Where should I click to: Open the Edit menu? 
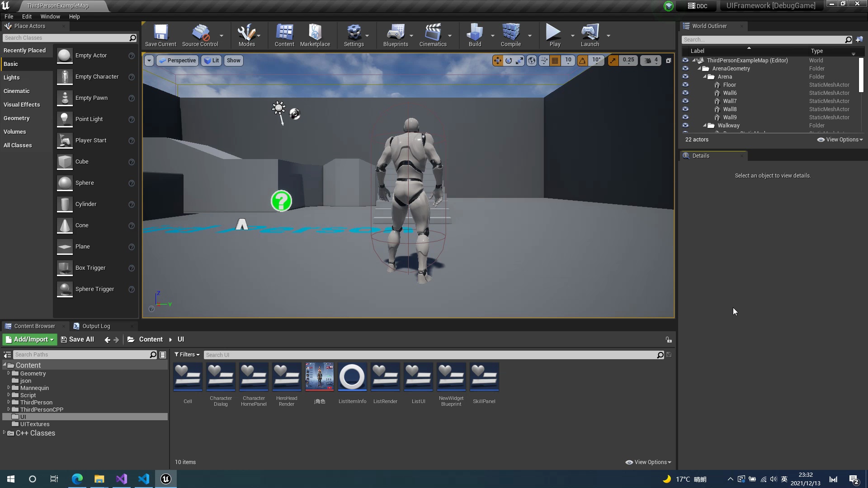27,17
